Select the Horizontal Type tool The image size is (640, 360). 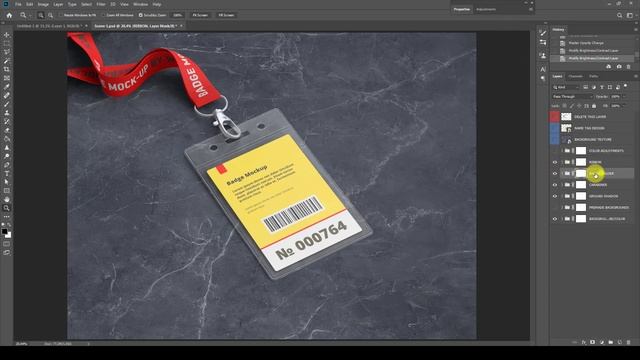tap(7, 173)
